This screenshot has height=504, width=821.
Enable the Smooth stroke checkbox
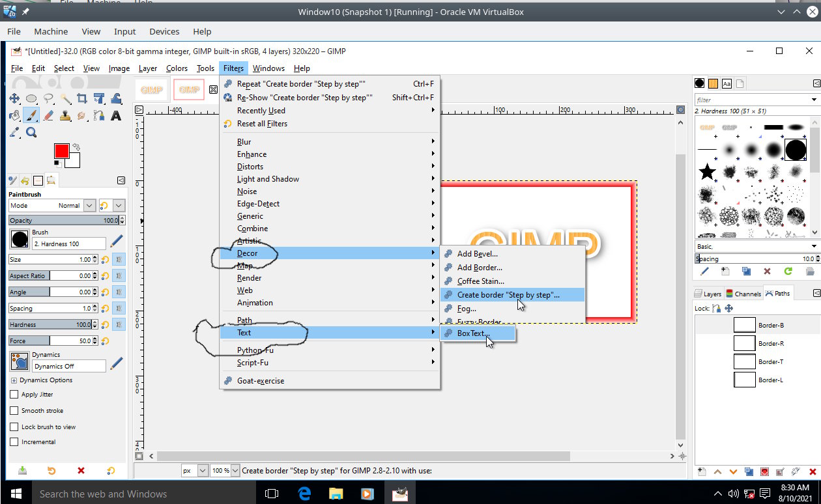(x=14, y=411)
